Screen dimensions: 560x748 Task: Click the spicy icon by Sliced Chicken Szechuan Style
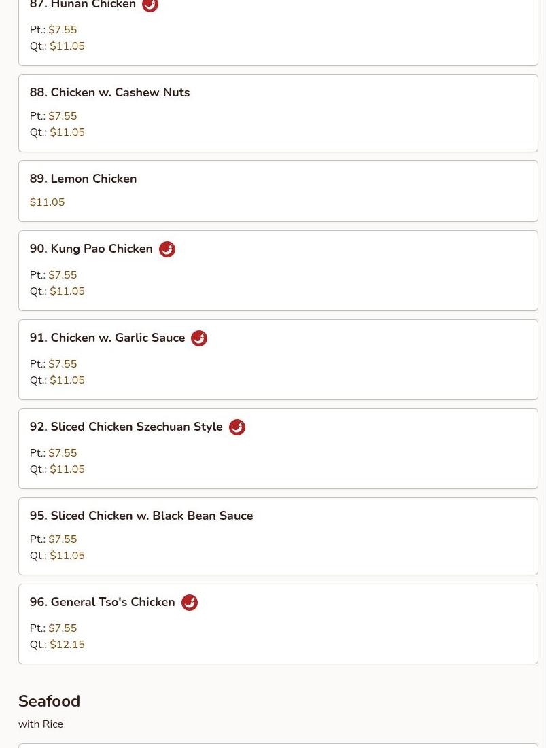point(237,427)
